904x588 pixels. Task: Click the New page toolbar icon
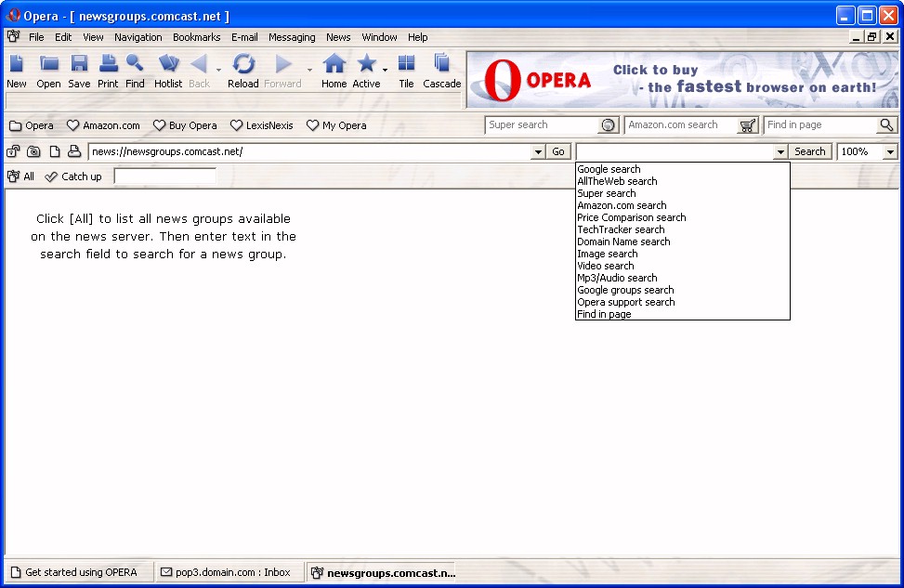click(x=17, y=71)
